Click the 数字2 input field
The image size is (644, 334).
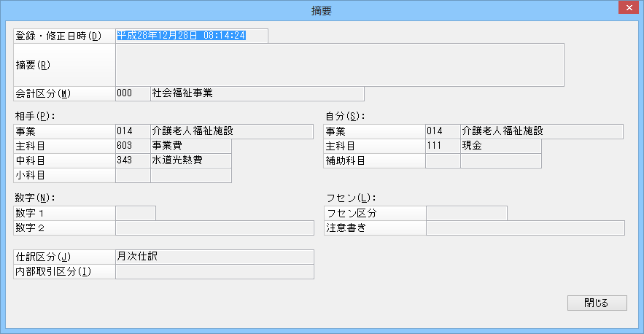pos(214,228)
